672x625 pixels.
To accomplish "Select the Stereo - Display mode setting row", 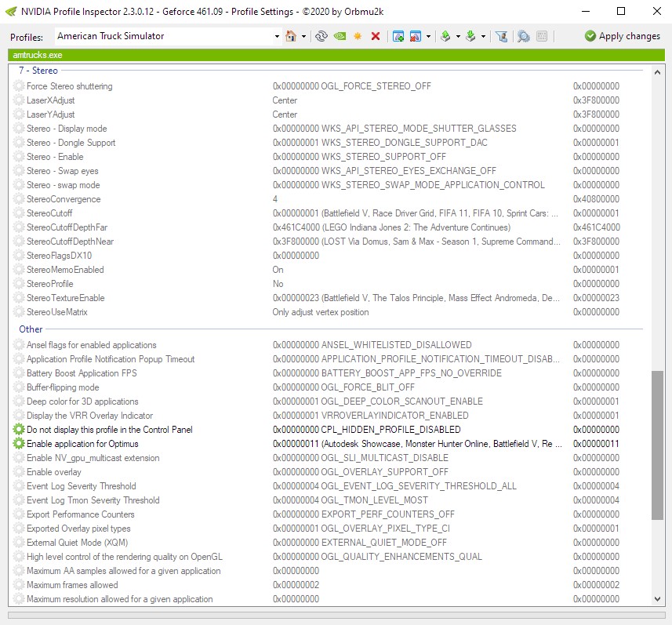I will click(328, 128).
